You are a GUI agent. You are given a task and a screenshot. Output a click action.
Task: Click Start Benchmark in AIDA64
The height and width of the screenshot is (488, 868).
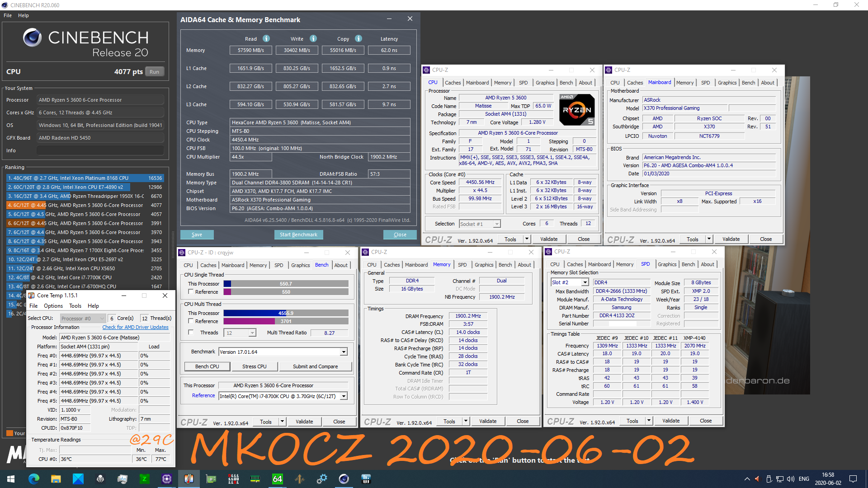[x=298, y=235]
